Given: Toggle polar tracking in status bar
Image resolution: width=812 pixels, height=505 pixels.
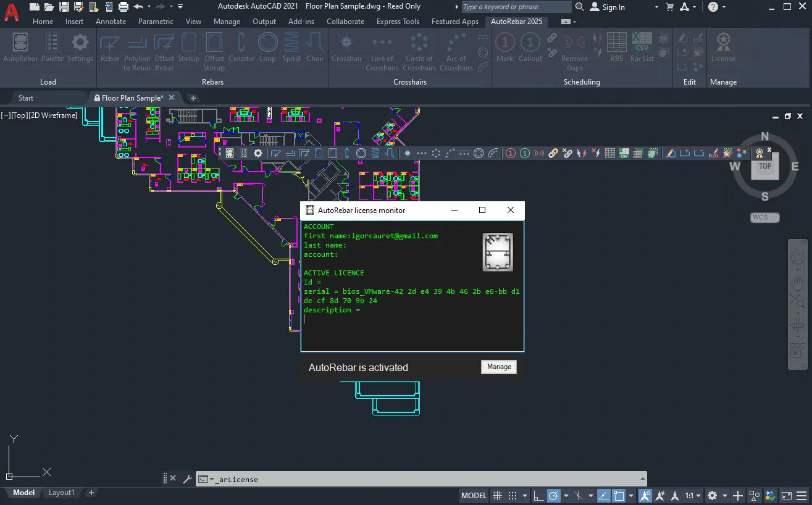Looking at the screenshot, I should 554,495.
